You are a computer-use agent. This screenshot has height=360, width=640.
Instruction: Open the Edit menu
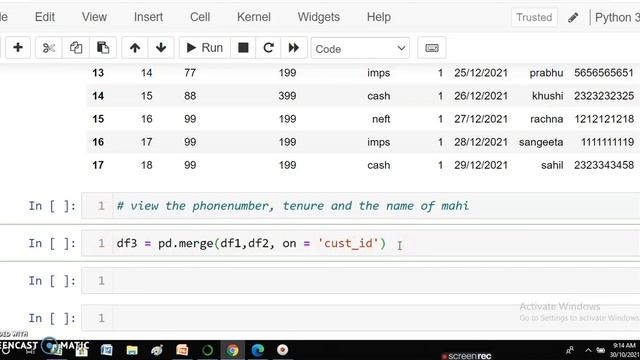click(44, 17)
